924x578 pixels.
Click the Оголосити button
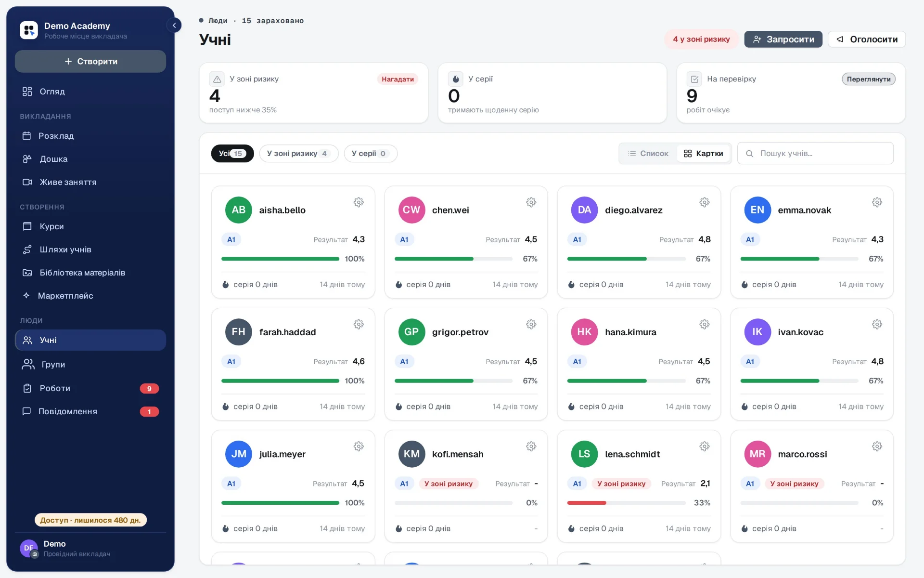(x=867, y=39)
